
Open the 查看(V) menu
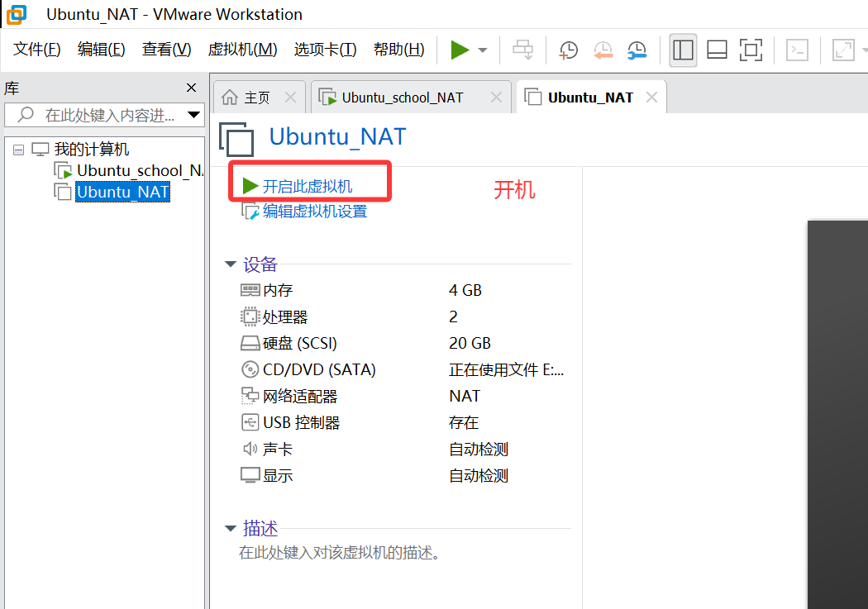click(167, 50)
